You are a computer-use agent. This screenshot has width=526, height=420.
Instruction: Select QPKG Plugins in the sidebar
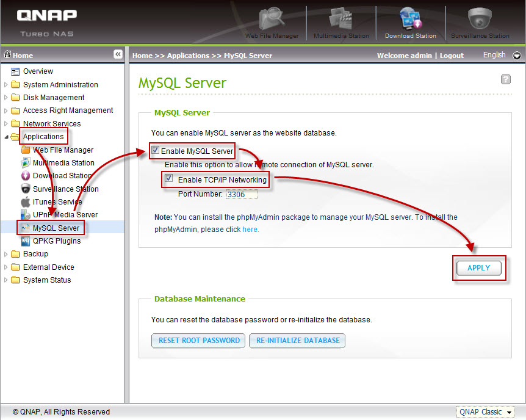57,241
